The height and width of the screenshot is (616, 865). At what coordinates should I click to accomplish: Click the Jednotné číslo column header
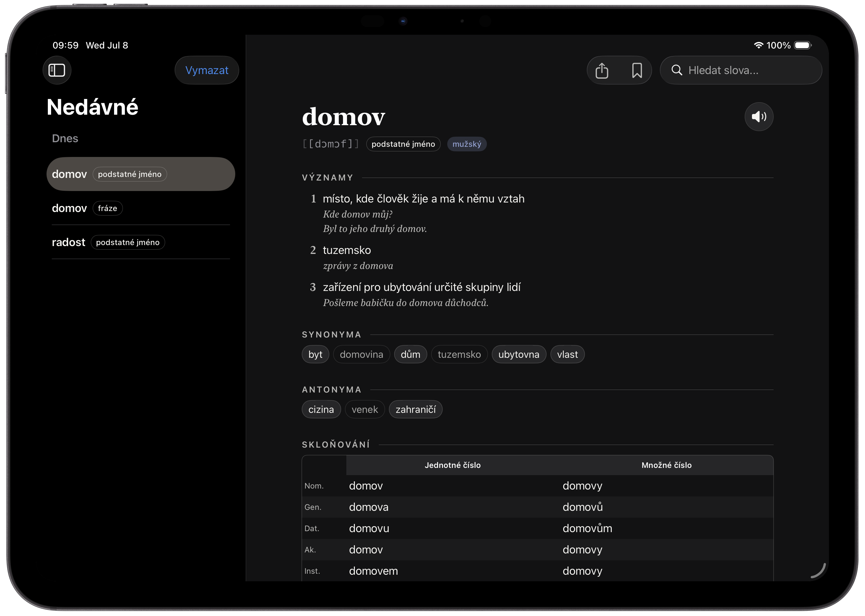pos(452,465)
